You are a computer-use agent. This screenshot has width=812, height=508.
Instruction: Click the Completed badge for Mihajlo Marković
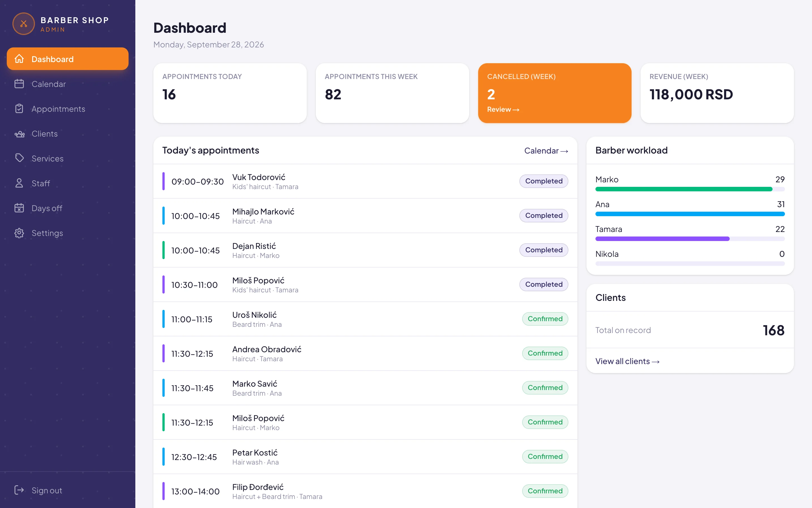544,215
